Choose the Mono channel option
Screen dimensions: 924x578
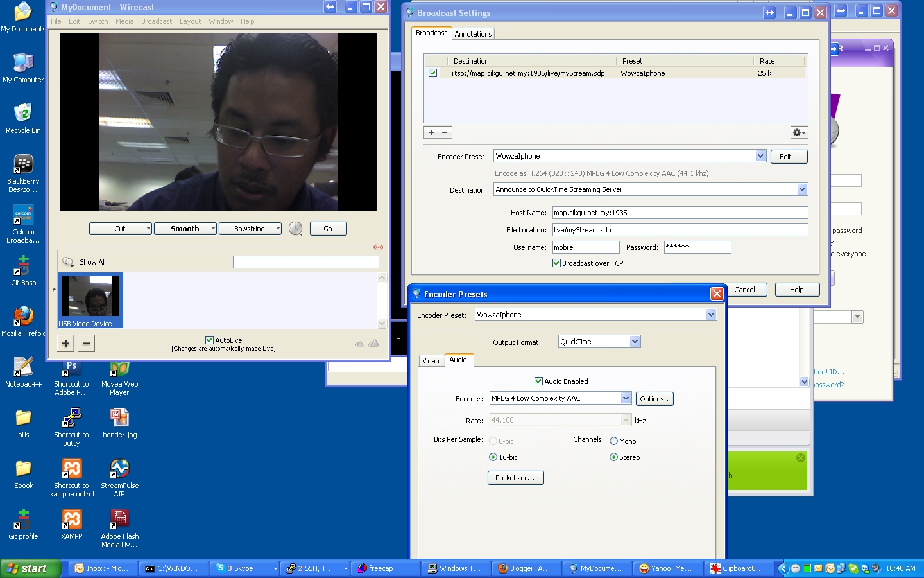coord(613,441)
